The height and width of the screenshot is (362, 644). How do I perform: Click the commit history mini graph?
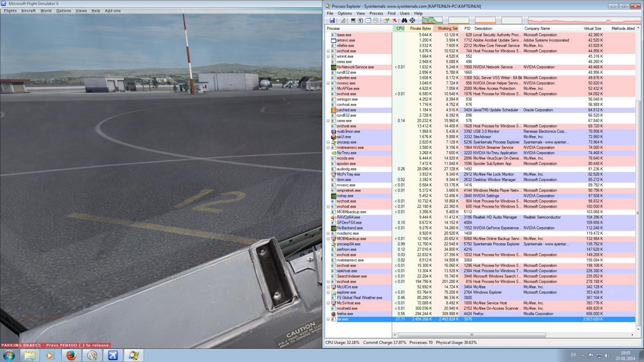coord(459,20)
